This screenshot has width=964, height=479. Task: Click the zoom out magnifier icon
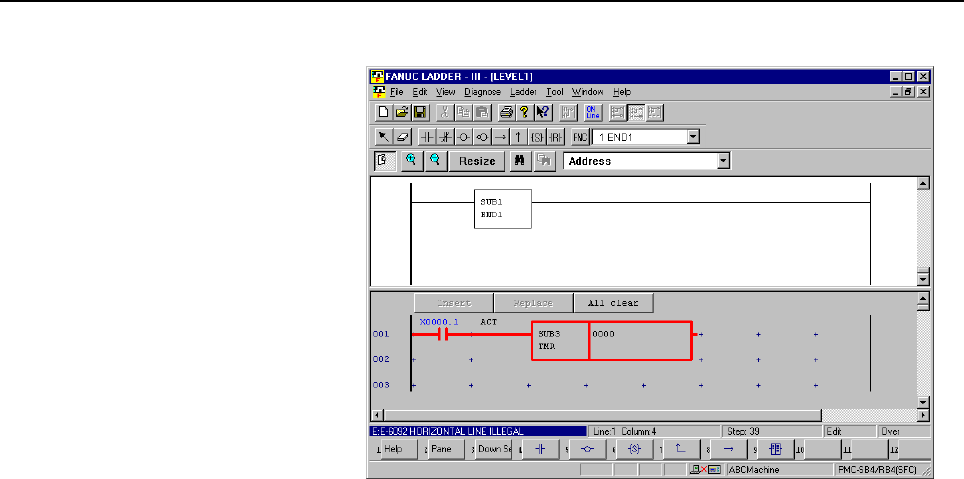435,160
